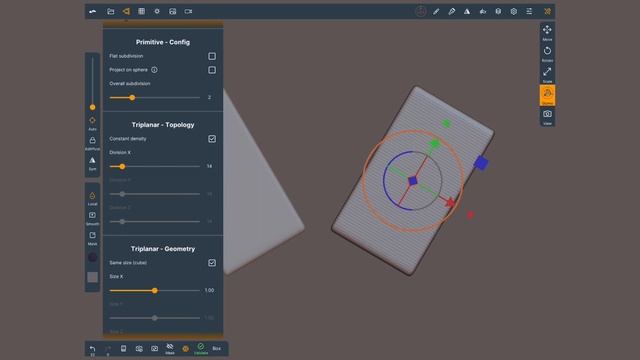
Task: Click the gray square swatch in left bar
Action: [x=93, y=277]
